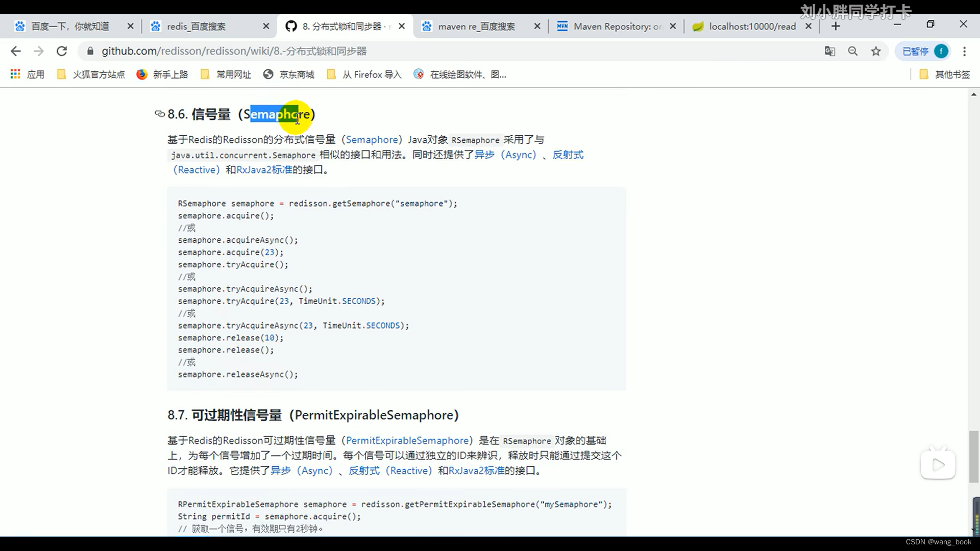
Task: Go forward to the next page
Action: tap(39, 51)
